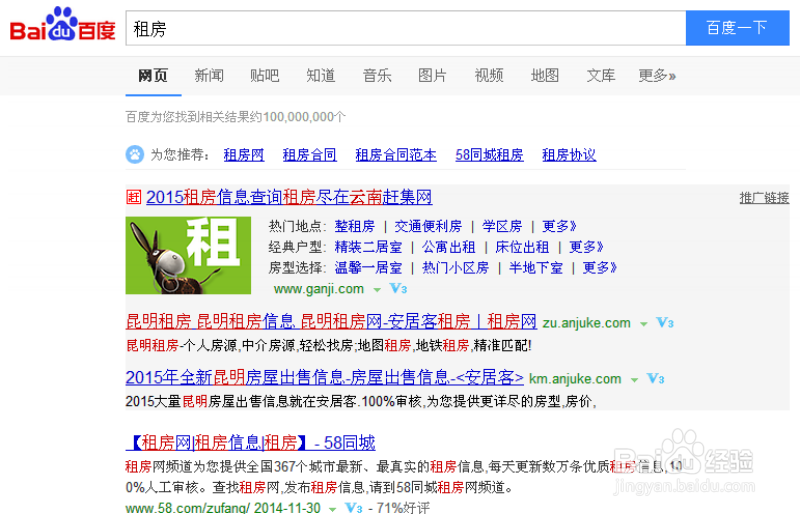Click the www.58.com/zufang/ URL
Screen dimensions: 800x514
[187, 507]
